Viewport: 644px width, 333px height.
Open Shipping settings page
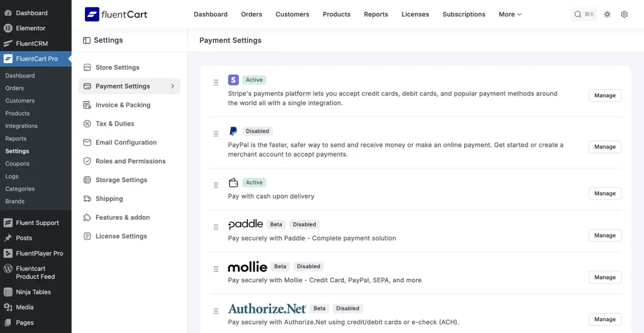(130, 199)
